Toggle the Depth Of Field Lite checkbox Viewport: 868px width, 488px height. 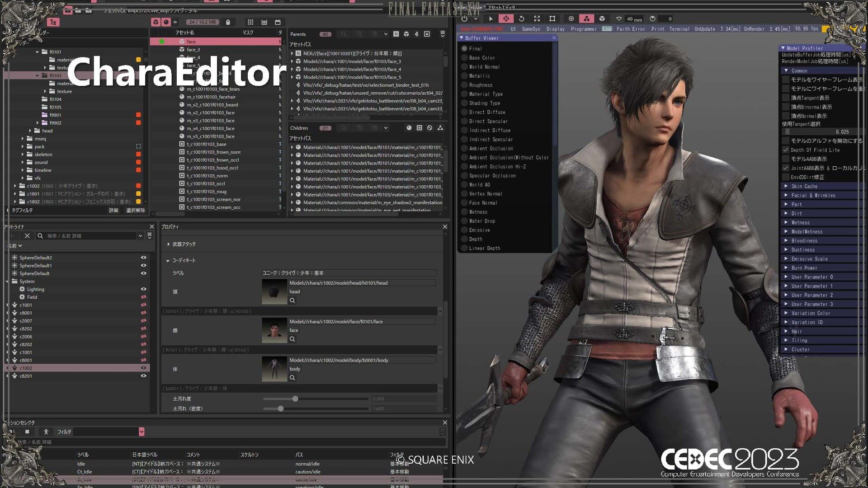coord(786,150)
